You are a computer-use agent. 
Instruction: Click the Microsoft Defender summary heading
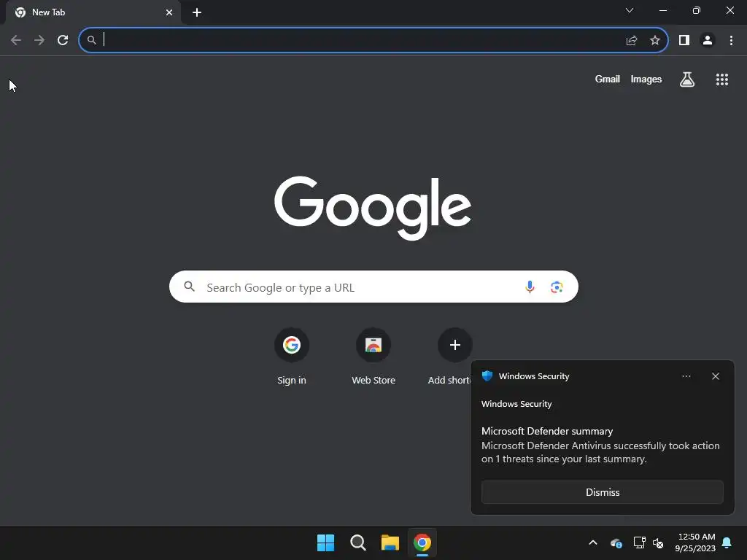[x=547, y=431]
